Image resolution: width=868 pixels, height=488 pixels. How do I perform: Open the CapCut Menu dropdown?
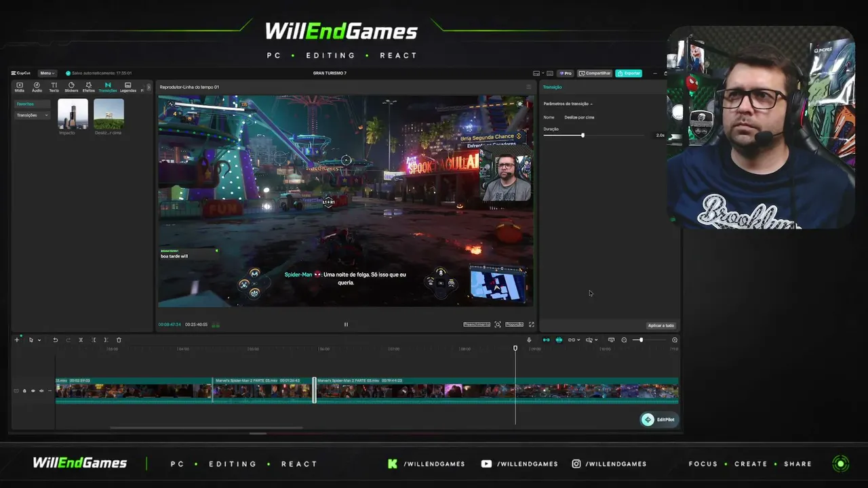point(46,73)
